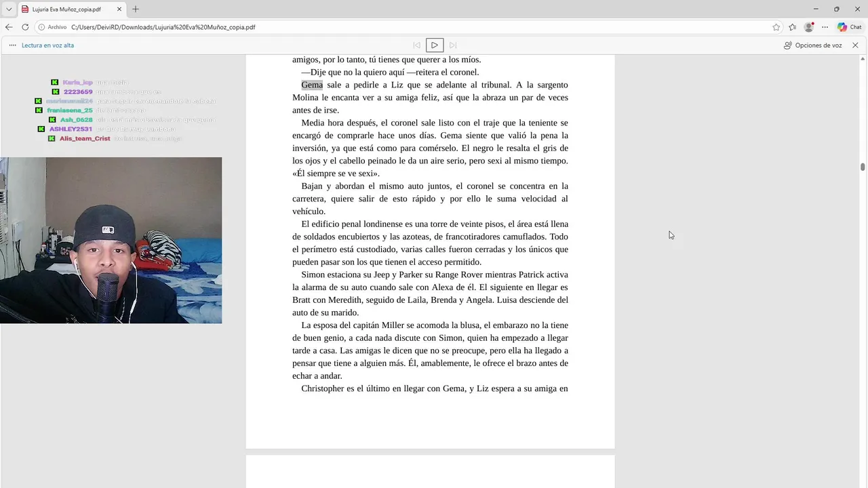
Task: Close the read aloud toolbar
Action: tap(855, 45)
